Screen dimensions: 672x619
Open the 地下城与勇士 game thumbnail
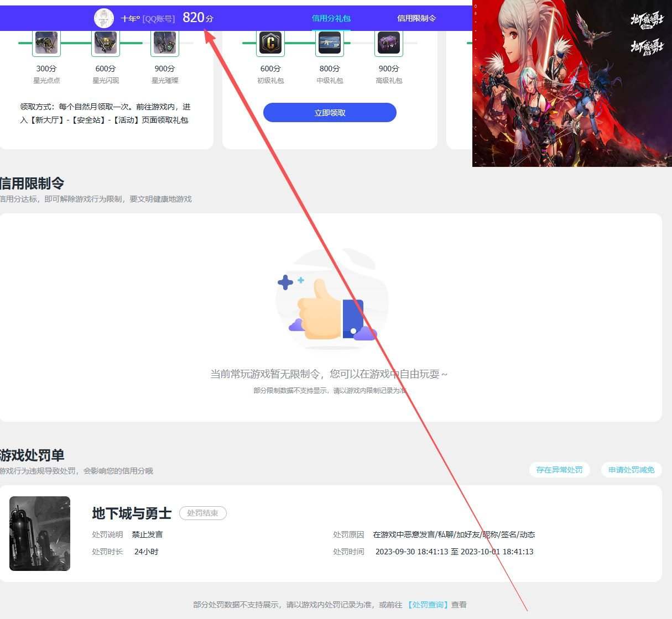point(40,533)
